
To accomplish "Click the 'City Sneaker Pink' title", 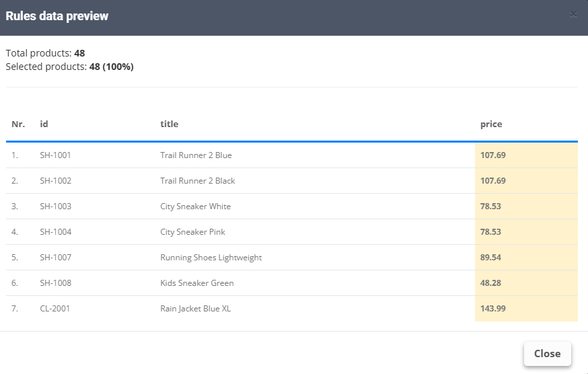I will (192, 232).
